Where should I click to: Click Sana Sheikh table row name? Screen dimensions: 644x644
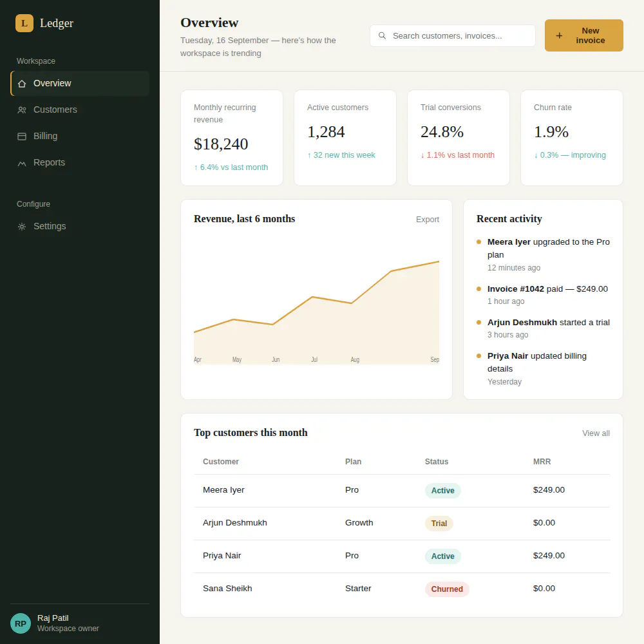coord(227,589)
